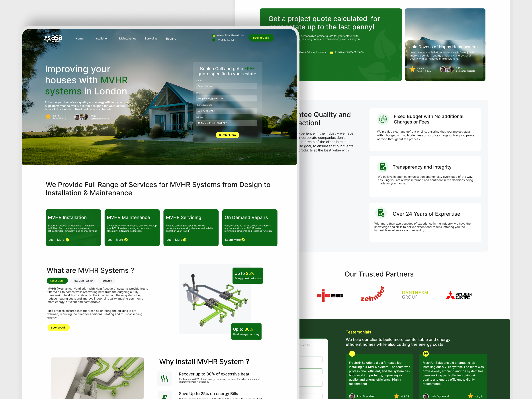Open the Installation menu item

pos(101,39)
